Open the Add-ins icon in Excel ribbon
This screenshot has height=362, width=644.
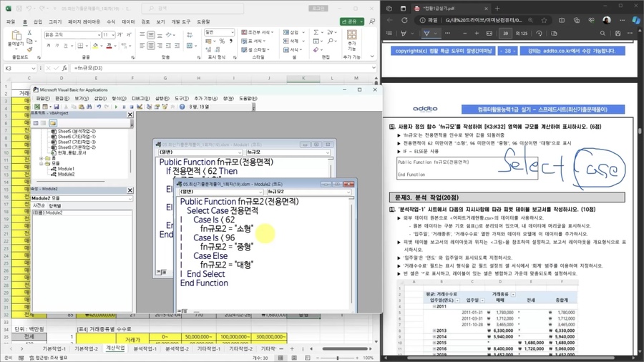click(x=351, y=35)
